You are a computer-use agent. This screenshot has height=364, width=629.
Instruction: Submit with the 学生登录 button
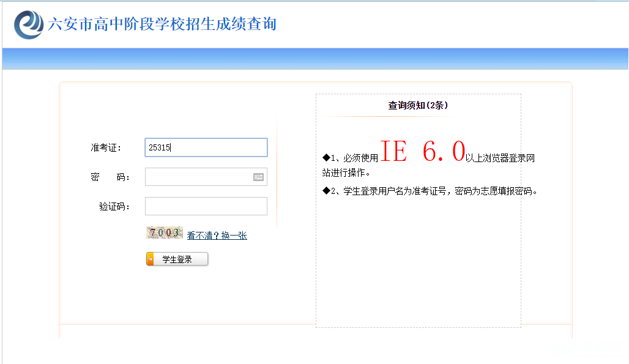pos(177,259)
